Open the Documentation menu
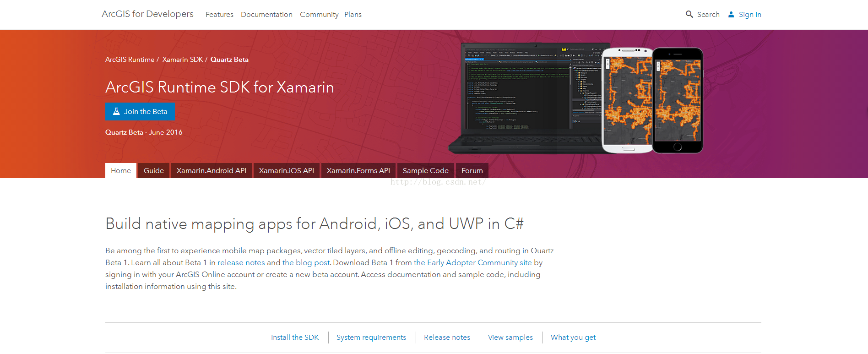This screenshot has width=868, height=354. pos(266,15)
